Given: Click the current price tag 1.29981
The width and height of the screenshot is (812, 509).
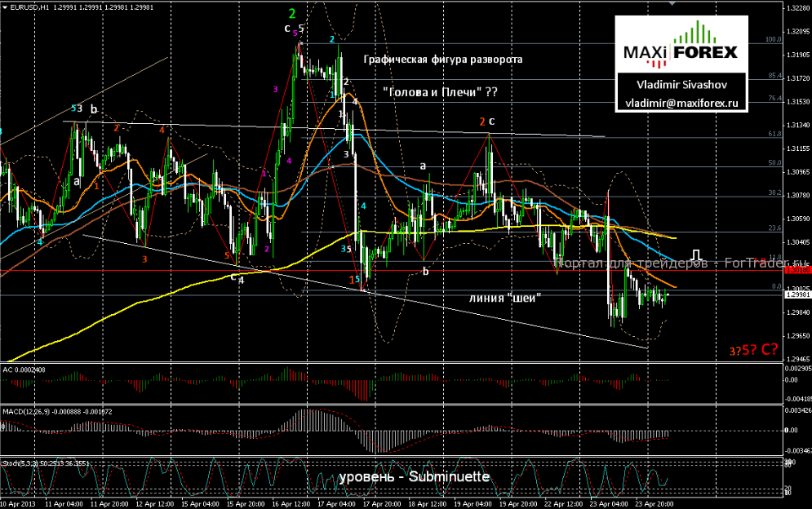Looking at the screenshot, I should coord(796,294).
